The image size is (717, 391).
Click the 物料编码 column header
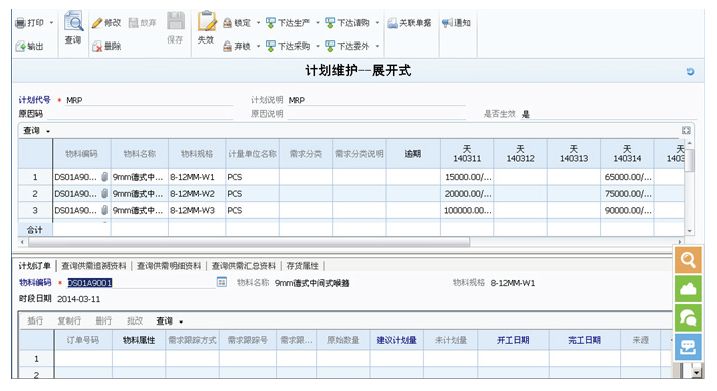(81, 154)
